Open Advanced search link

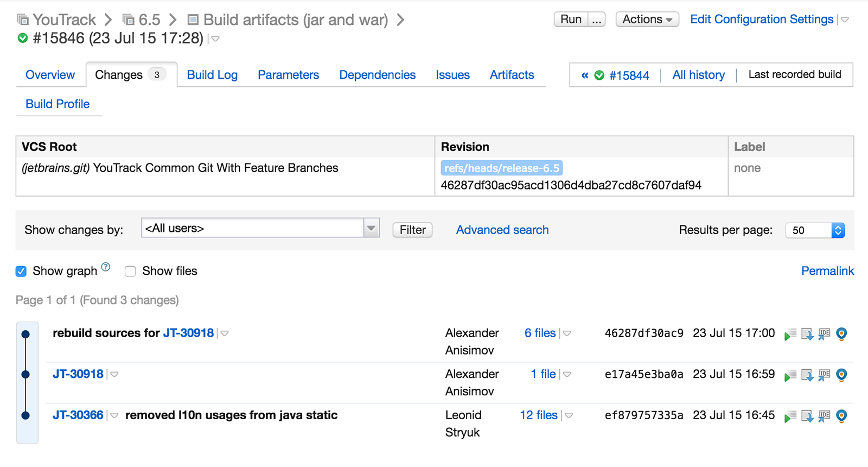pyautogui.click(x=502, y=230)
